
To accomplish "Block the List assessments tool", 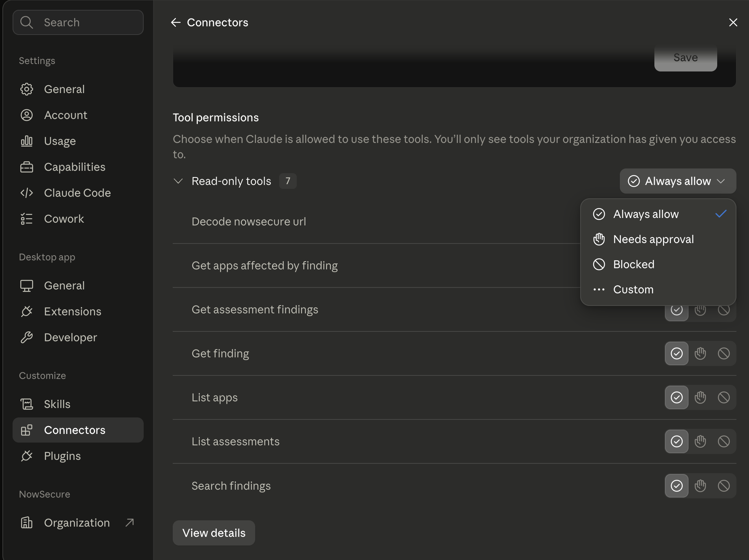I will click(723, 441).
